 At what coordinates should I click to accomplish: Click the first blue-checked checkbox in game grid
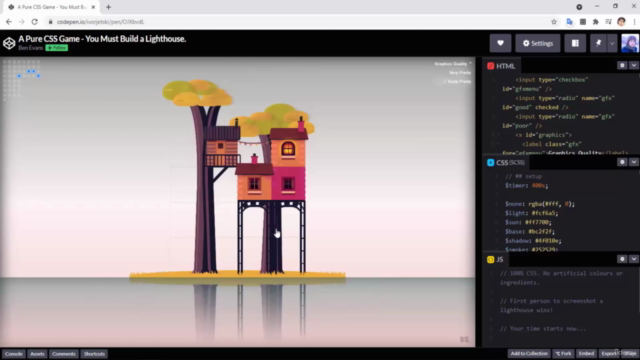pos(19,76)
